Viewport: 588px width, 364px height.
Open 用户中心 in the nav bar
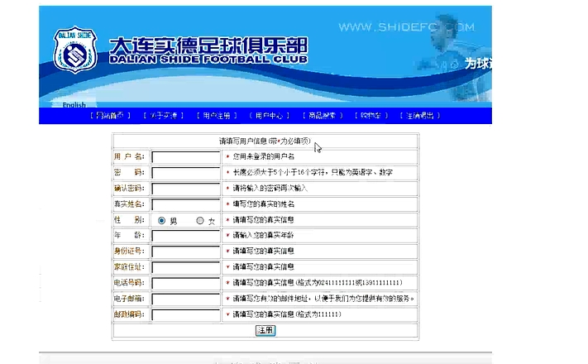pos(270,116)
